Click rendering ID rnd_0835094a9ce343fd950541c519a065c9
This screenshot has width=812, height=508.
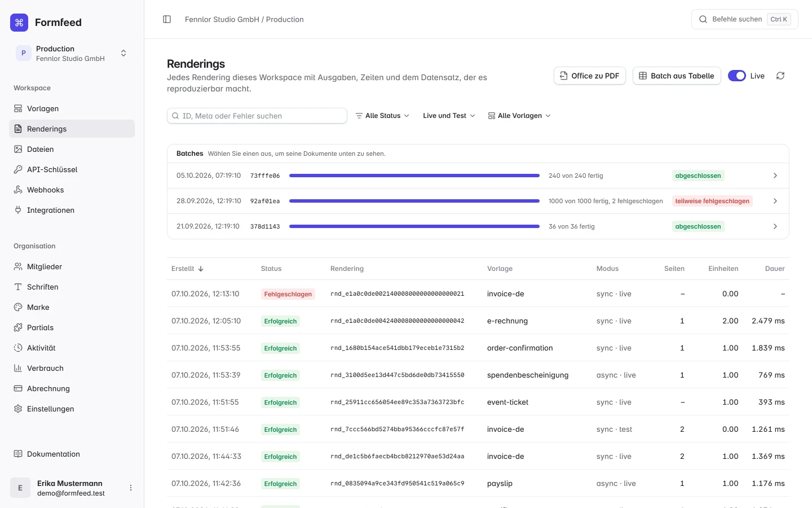(x=398, y=483)
